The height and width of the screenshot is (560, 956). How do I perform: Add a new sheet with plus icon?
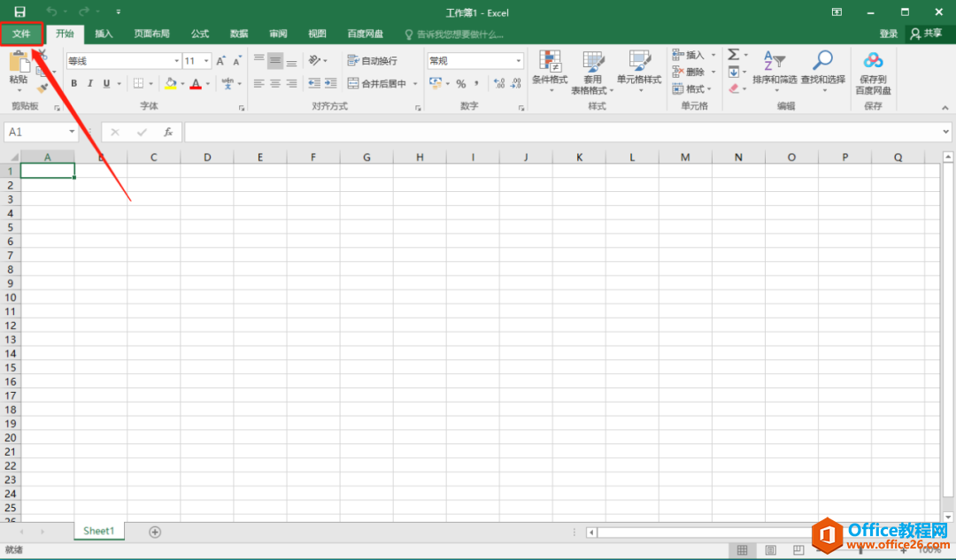(155, 532)
